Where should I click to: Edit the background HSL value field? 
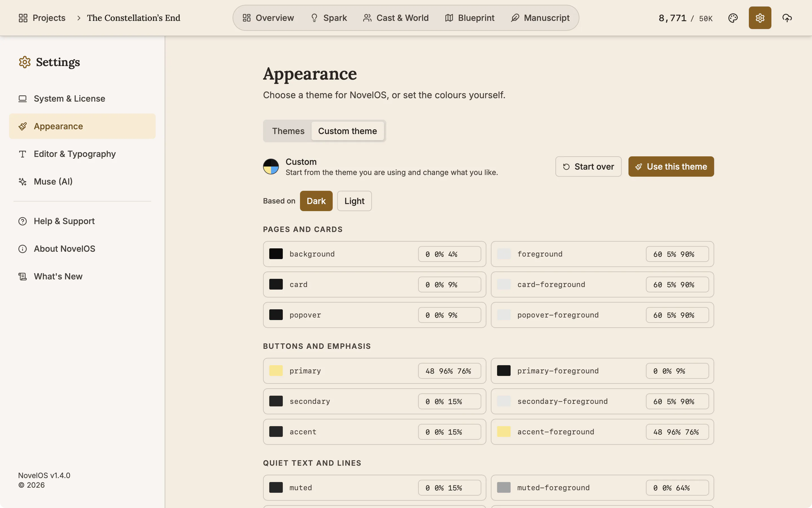point(449,254)
